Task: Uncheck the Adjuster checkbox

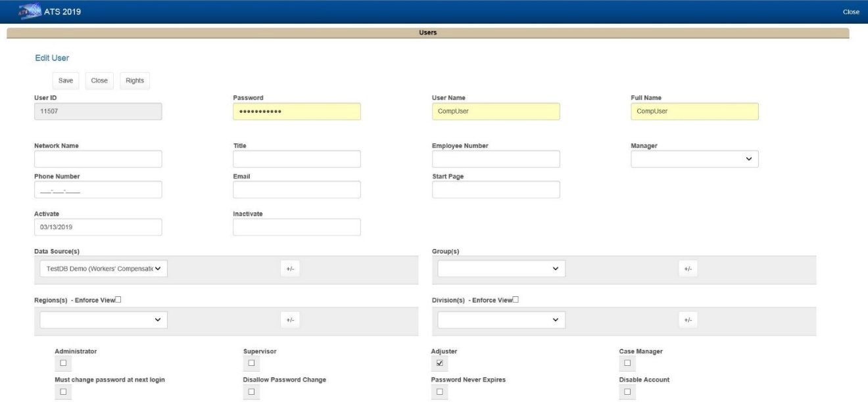Action: [x=440, y=363]
